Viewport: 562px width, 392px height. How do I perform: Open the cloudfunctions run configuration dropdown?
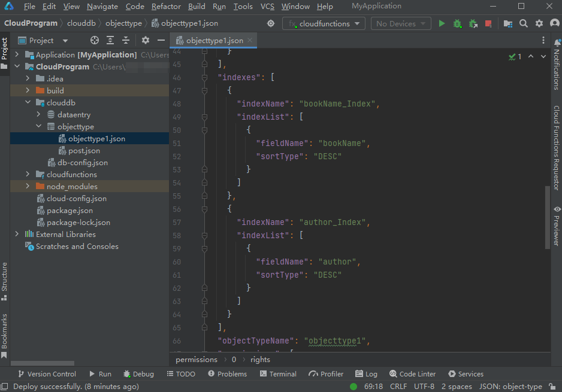[x=324, y=23]
